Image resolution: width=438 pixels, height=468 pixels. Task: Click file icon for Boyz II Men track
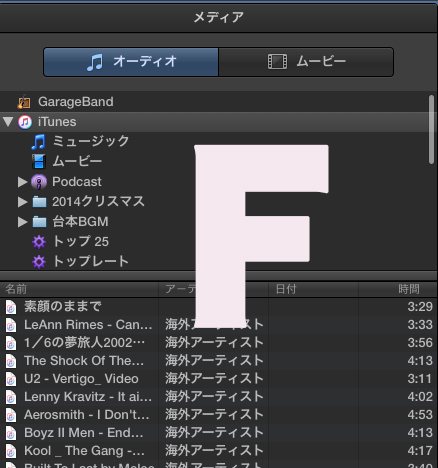tap(11, 433)
